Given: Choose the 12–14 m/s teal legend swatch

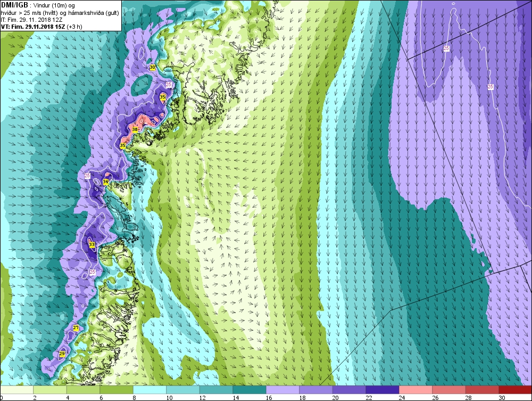Looking at the screenshot, I should 216,389.
